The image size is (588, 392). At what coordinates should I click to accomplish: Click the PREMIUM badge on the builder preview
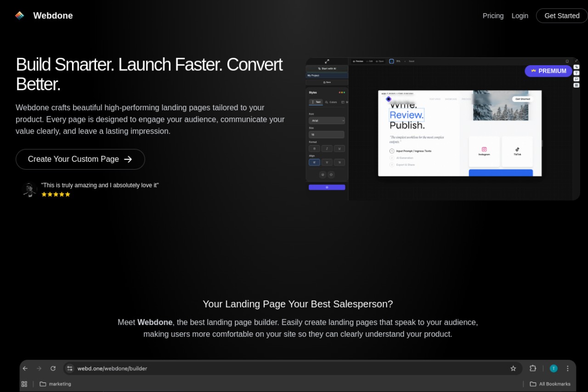tap(548, 71)
